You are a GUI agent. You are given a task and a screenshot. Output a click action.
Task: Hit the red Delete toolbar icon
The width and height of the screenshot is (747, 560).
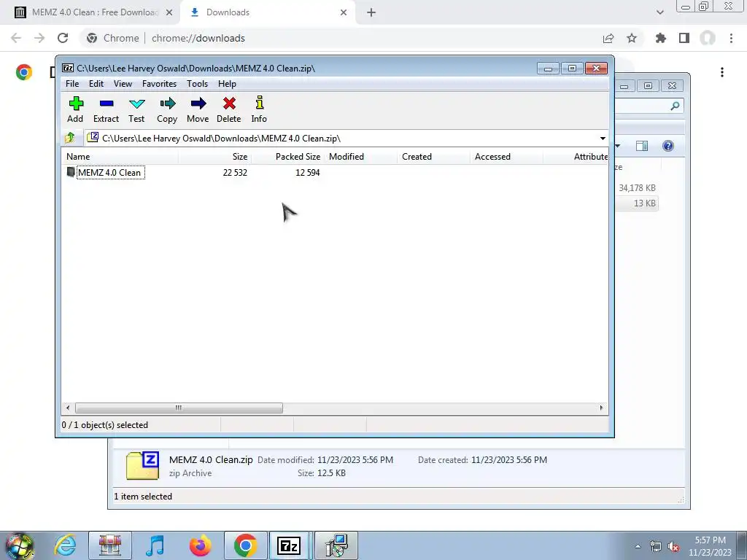pyautogui.click(x=228, y=109)
